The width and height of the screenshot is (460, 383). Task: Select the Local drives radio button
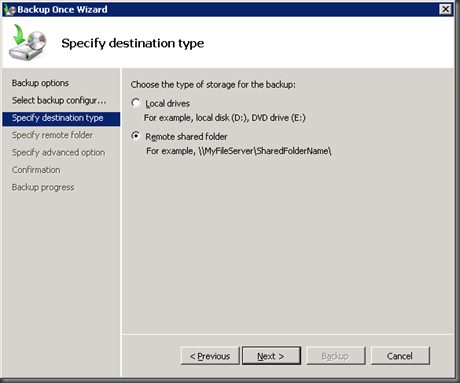(x=136, y=103)
